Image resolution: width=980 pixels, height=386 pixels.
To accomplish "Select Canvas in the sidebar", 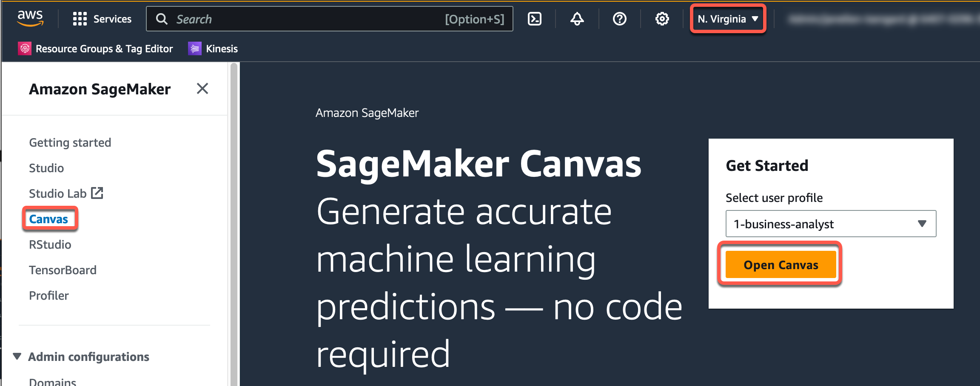I will [x=48, y=219].
